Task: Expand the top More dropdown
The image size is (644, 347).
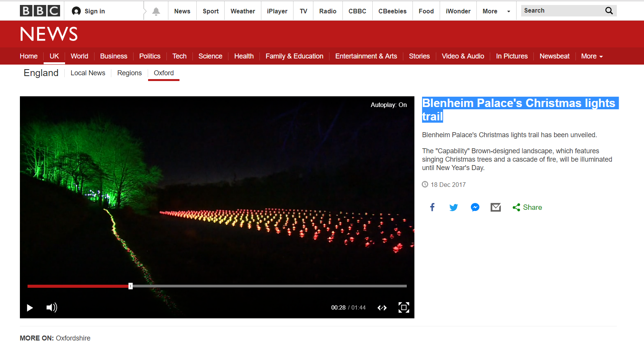Action: pos(496,11)
